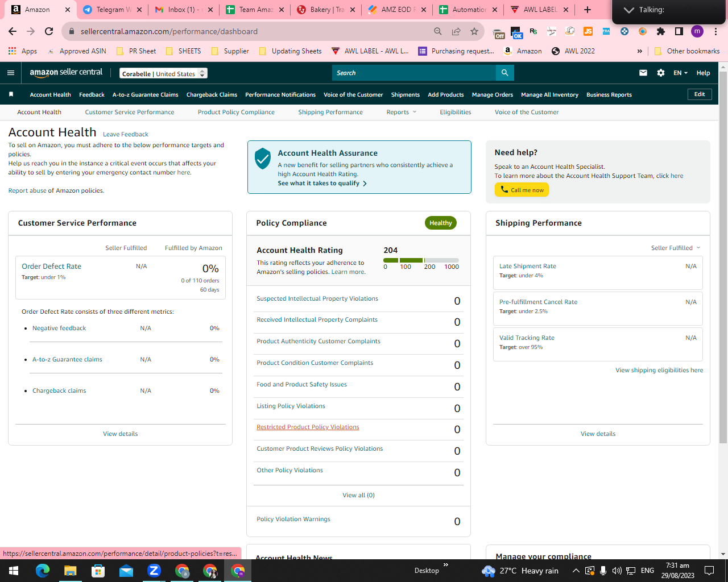728x582 pixels.
Task: Open the Windows notification center icon
Action: click(x=709, y=571)
